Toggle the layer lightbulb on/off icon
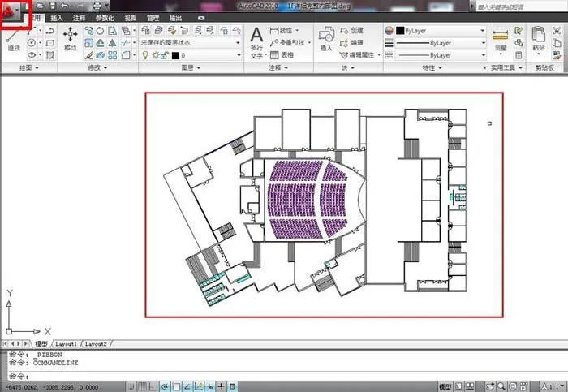This screenshot has width=568, height=392. 145,55
